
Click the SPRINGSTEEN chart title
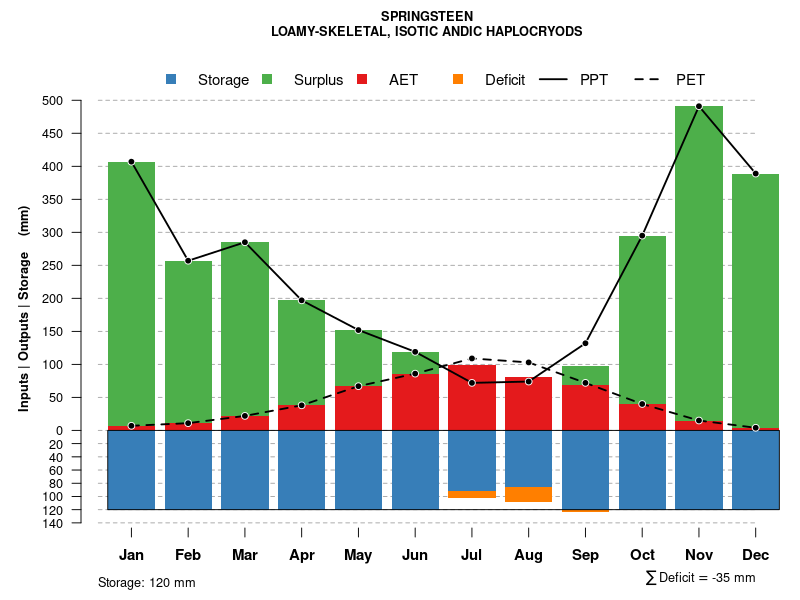(x=427, y=16)
